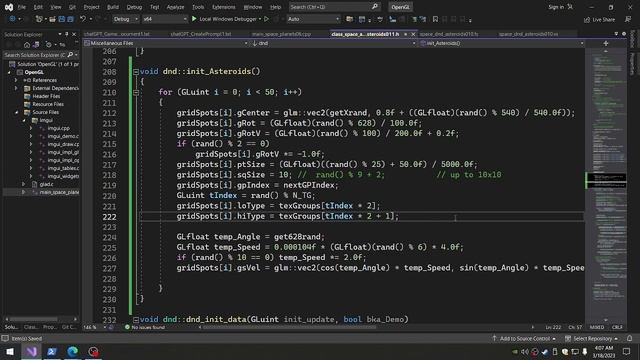
Task: Click the editor tab settings gear icon
Action: [624, 34]
